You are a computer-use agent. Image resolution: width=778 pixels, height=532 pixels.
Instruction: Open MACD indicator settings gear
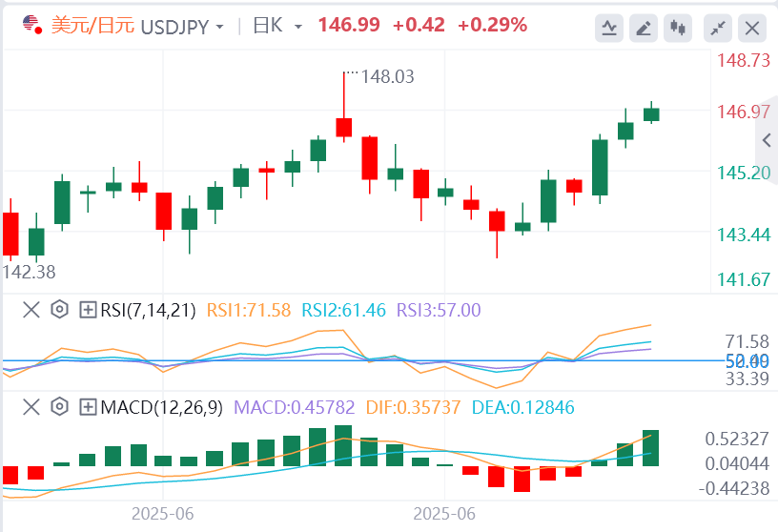pos(59,408)
